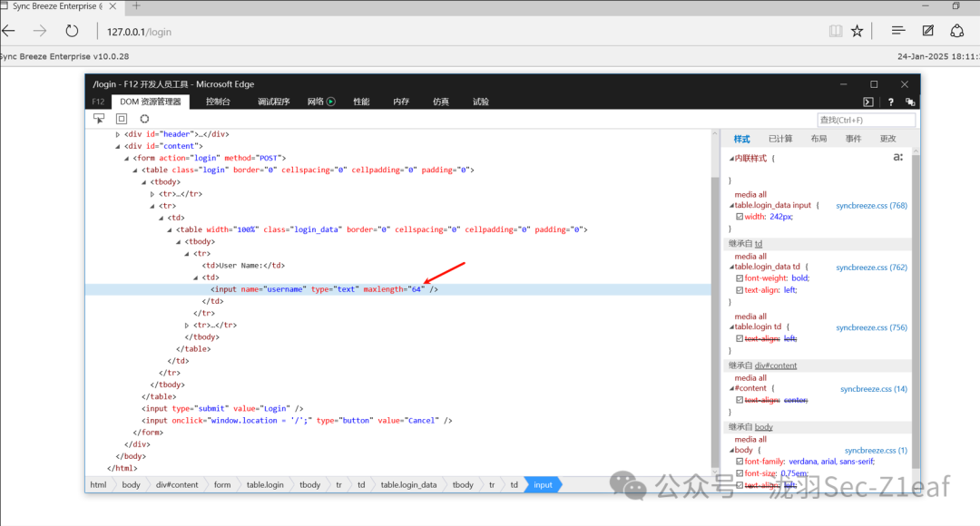Open syncbreeze.css (1) link
980x526 pixels.
click(x=876, y=451)
